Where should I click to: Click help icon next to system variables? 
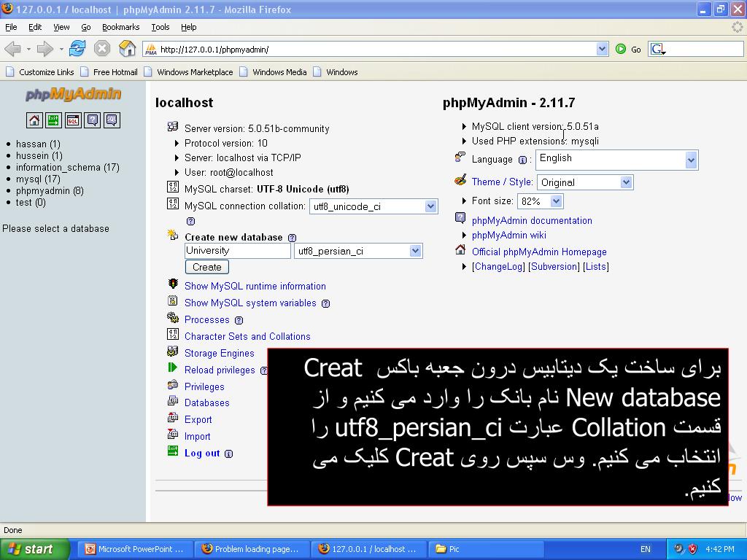tap(326, 303)
